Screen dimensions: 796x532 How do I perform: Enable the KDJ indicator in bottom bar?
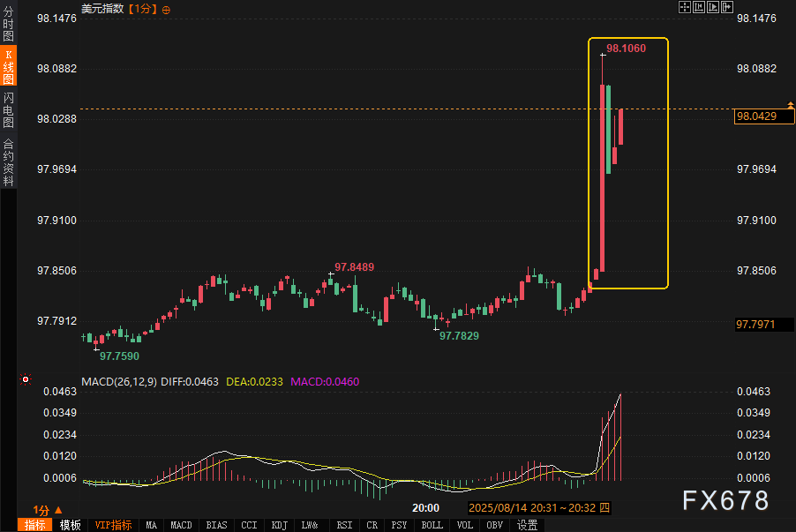[279, 525]
